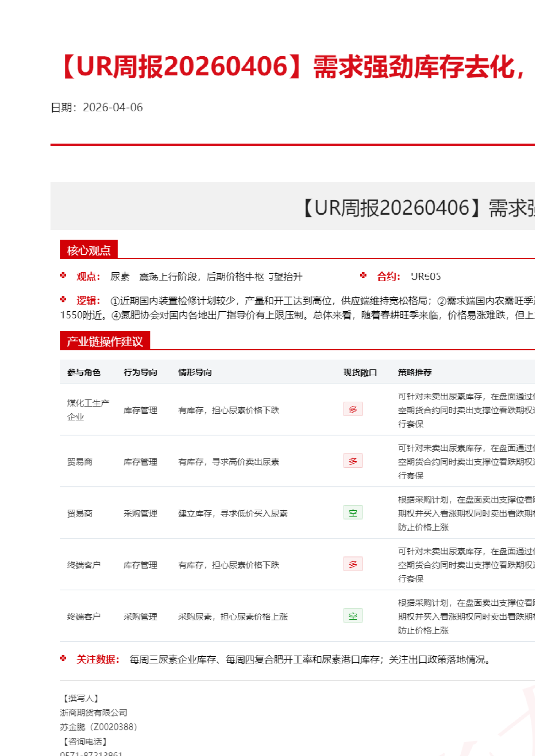Click the report date 2026-04-06
535x756 pixels.
(113, 108)
